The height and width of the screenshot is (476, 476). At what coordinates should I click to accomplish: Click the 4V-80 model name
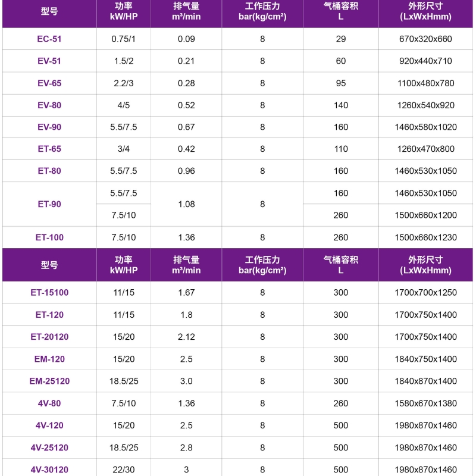point(49,403)
